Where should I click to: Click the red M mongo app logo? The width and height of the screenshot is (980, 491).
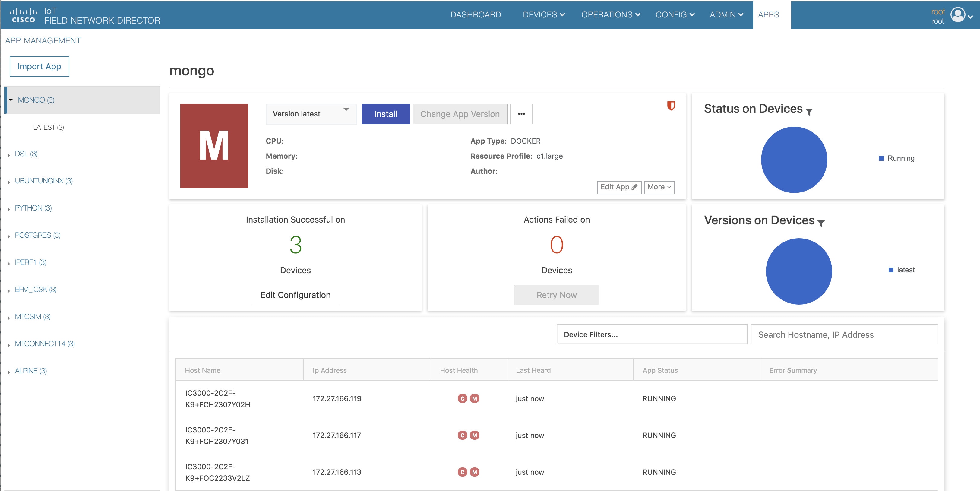(214, 146)
